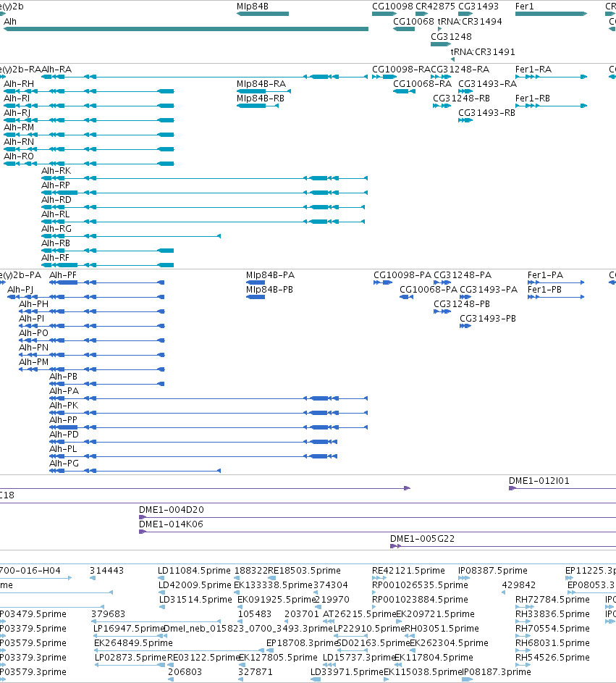Select the Alh-RI transcript label
The image size is (616, 683).
click(17, 98)
